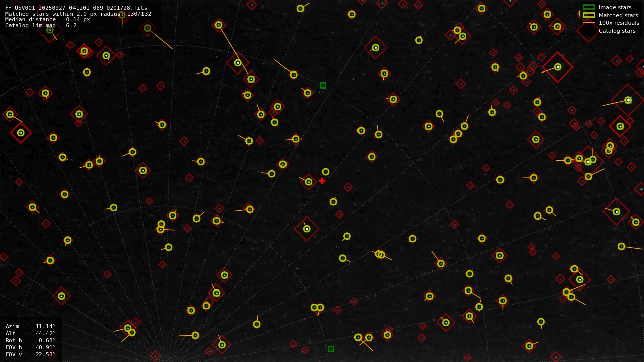Select the green unmatched star square near bottom center
Viewport: 644px width, 362px height.
331,349
